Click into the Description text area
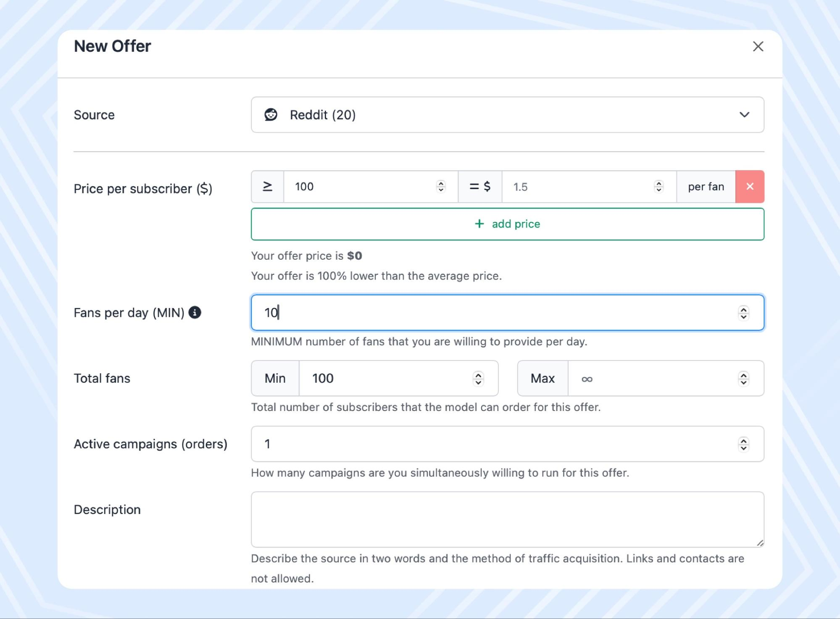This screenshot has height=619, width=840. (x=504, y=519)
